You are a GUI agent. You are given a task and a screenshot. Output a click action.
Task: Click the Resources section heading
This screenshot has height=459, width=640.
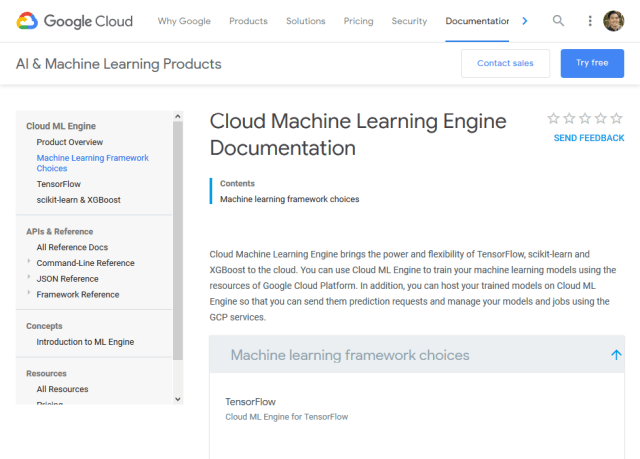point(46,373)
